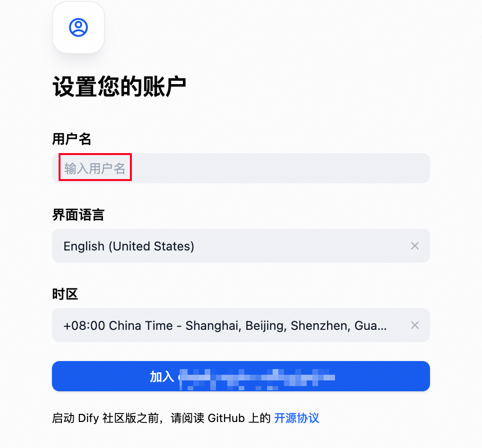Click the GitHub word in footer notice
Viewport: 482px width, 448px height.
point(226,418)
